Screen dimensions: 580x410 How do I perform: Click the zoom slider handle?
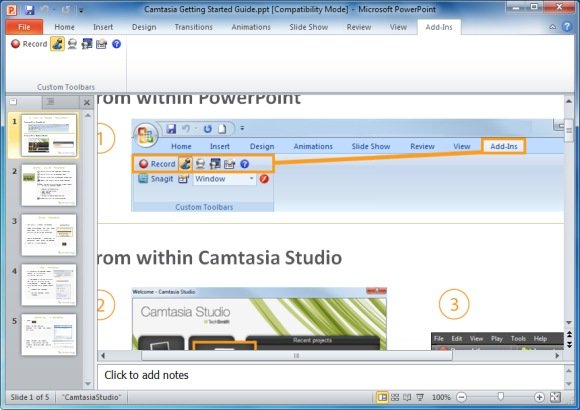(x=500, y=397)
